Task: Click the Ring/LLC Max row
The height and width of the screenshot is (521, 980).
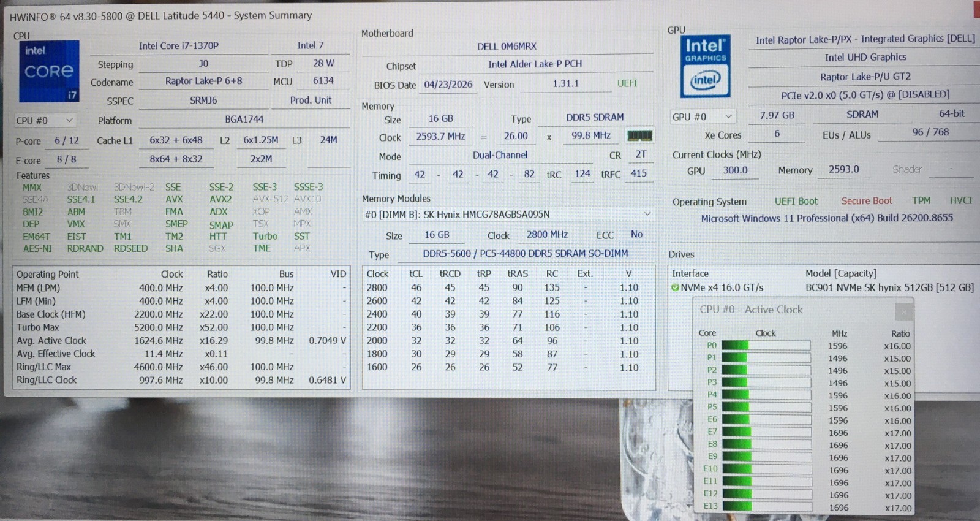Action: pyautogui.click(x=181, y=367)
